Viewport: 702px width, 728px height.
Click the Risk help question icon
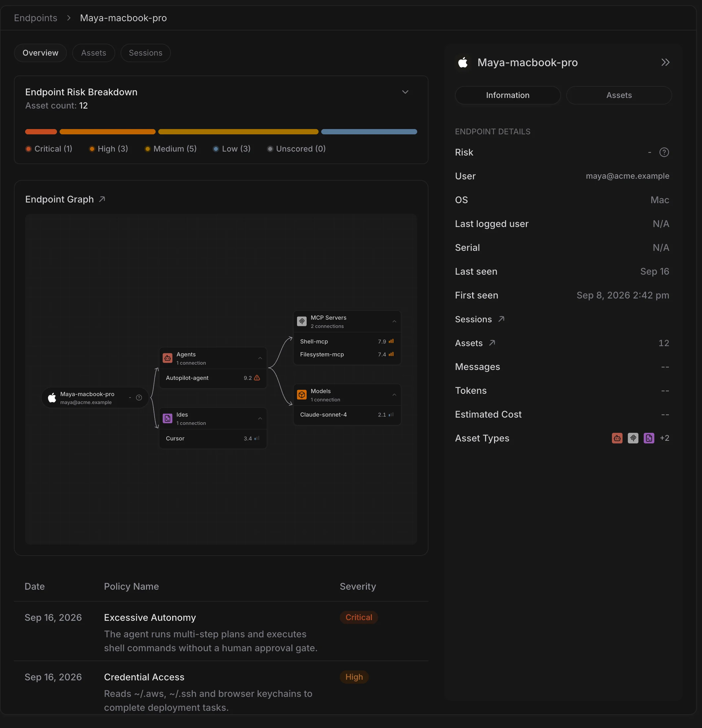[x=664, y=152]
